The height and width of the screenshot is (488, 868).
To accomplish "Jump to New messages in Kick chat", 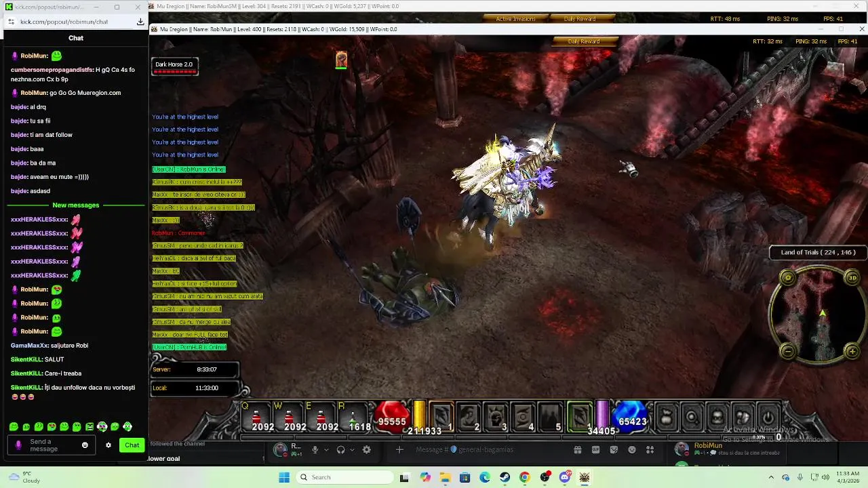I will [76, 205].
